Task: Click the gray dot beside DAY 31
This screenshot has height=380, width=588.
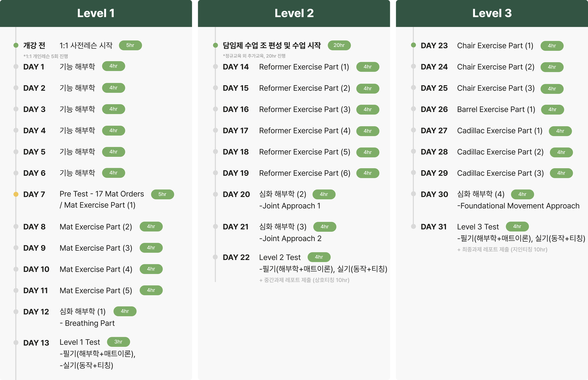Action: (413, 227)
